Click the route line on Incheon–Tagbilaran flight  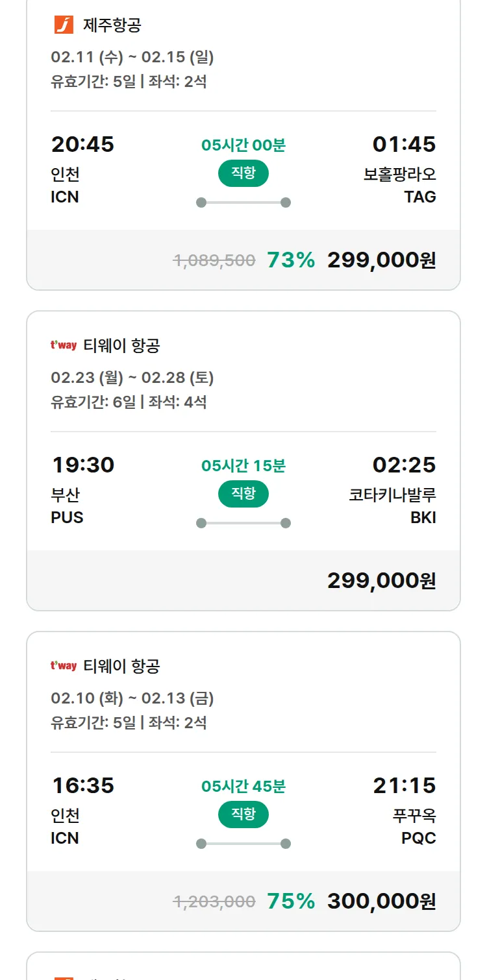click(x=243, y=202)
